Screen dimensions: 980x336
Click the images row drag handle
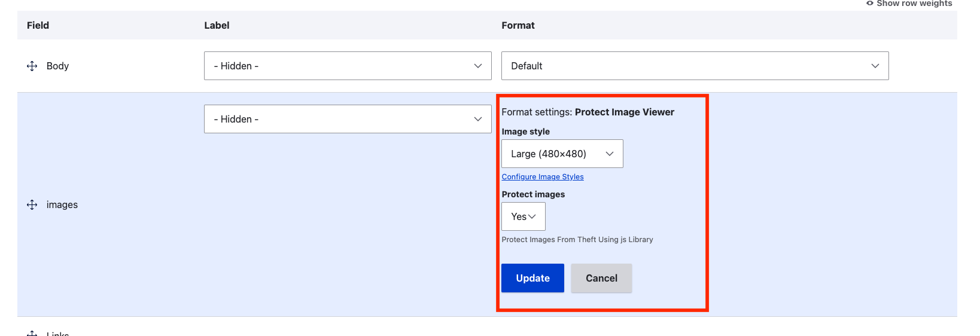pyautogui.click(x=32, y=205)
